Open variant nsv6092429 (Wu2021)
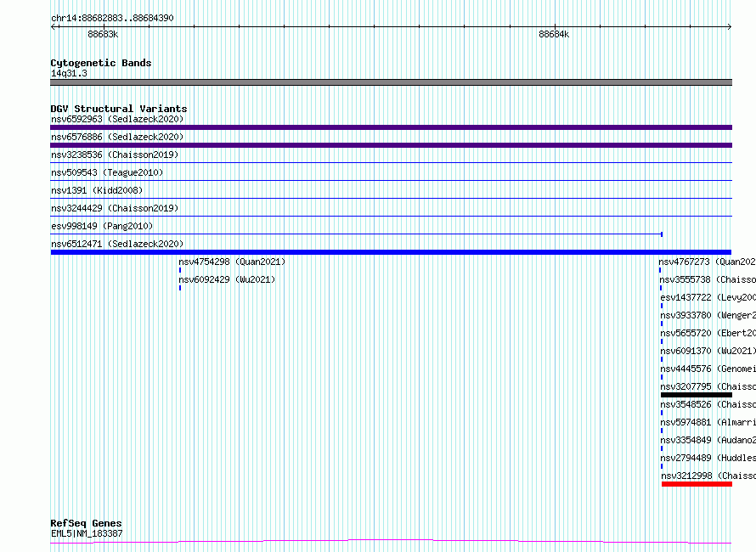This screenshot has height=552, width=756. (227, 279)
